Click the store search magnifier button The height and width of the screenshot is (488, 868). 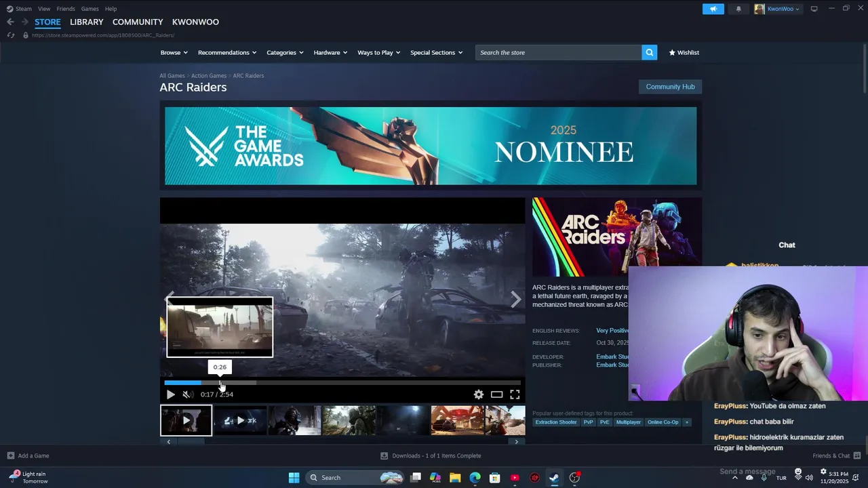point(649,52)
